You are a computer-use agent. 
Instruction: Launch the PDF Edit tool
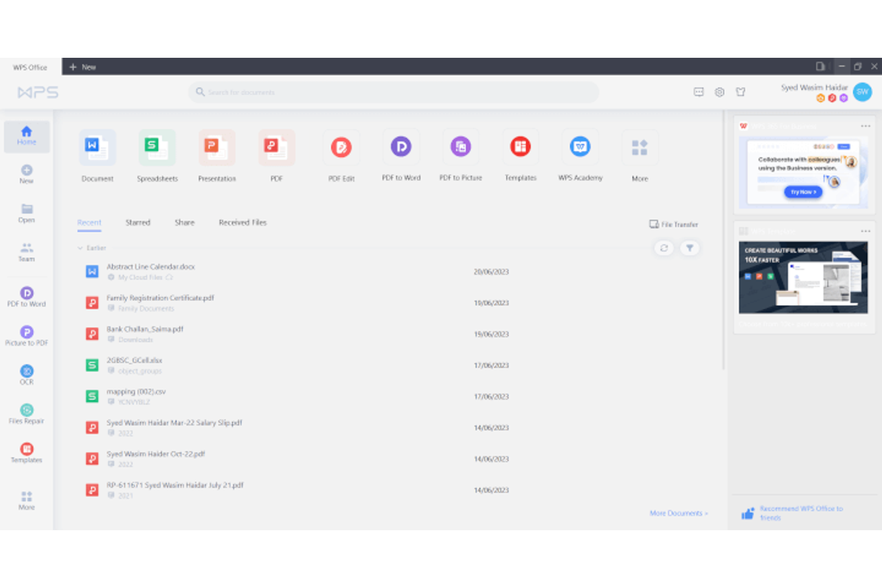[341, 147]
